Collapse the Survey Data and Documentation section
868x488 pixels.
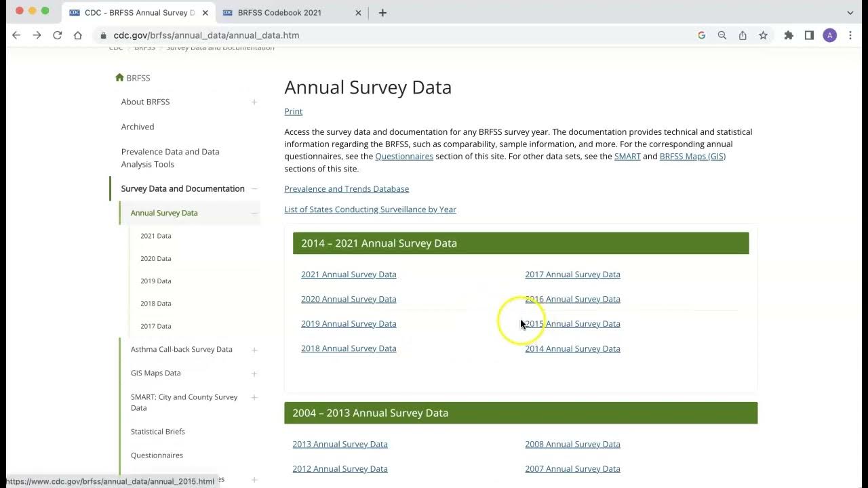click(254, 188)
